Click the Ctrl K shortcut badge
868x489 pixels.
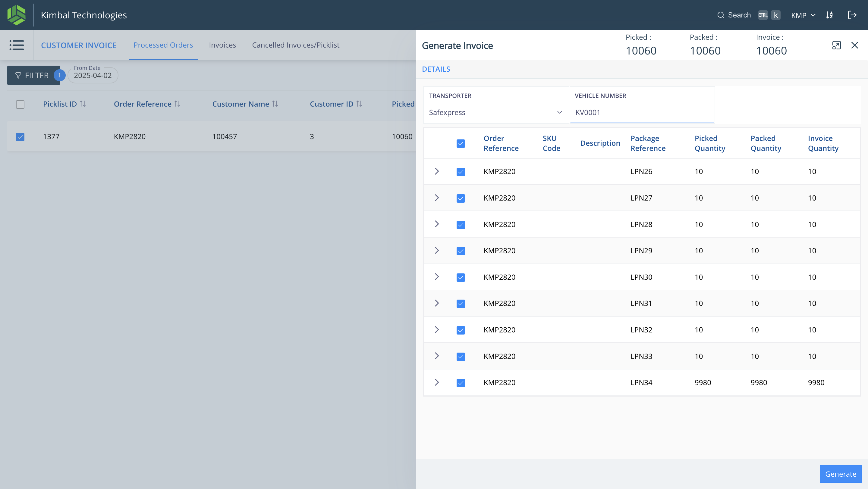click(769, 15)
